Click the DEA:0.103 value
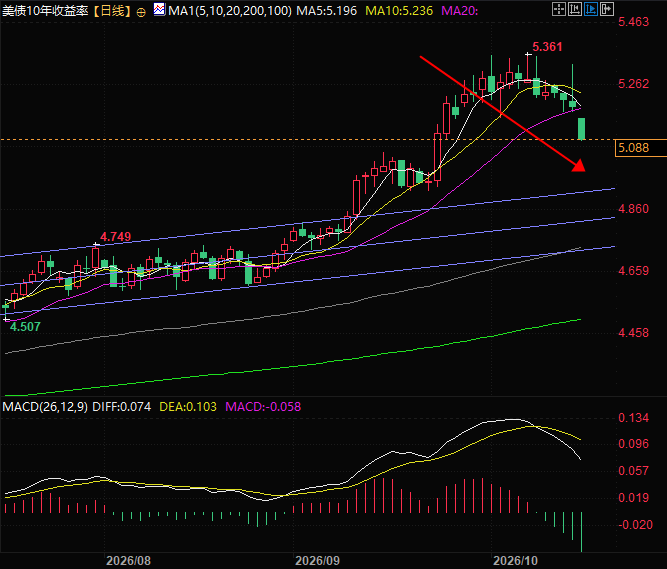667x569 pixels. 188,407
